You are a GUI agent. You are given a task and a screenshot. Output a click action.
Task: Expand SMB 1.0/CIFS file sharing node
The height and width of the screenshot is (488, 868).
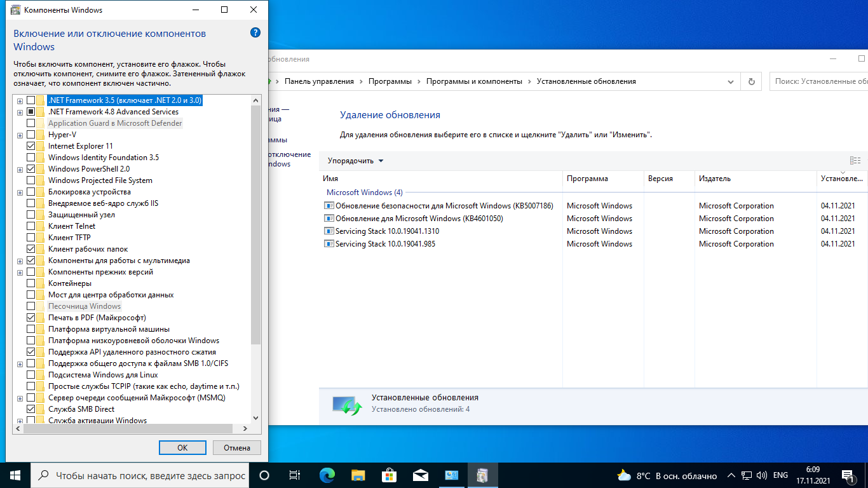[x=20, y=363]
